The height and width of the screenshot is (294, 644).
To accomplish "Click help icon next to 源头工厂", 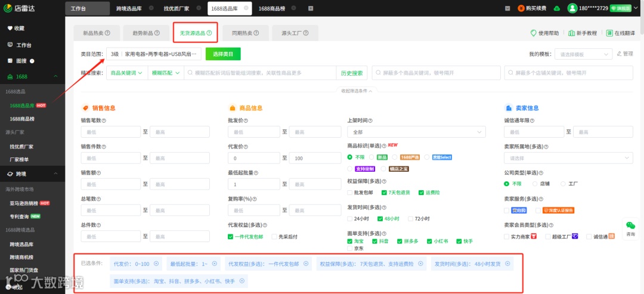I will point(305,33).
